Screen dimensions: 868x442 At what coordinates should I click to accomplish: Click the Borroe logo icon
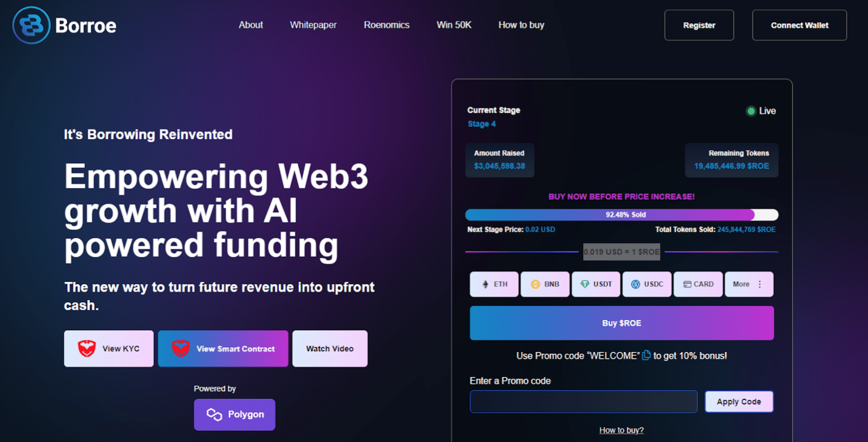(32, 25)
